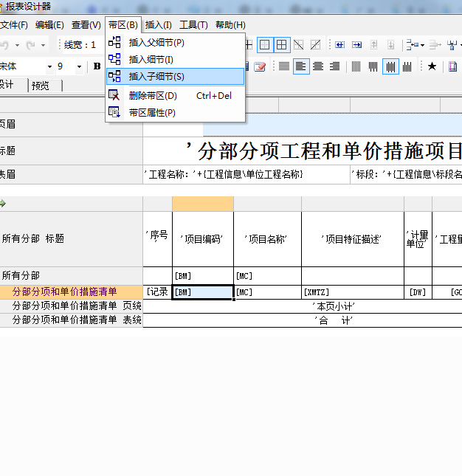Expand the undo history dropdown arrow
Image resolution: width=462 pixels, height=476 pixels.
click(x=17, y=46)
